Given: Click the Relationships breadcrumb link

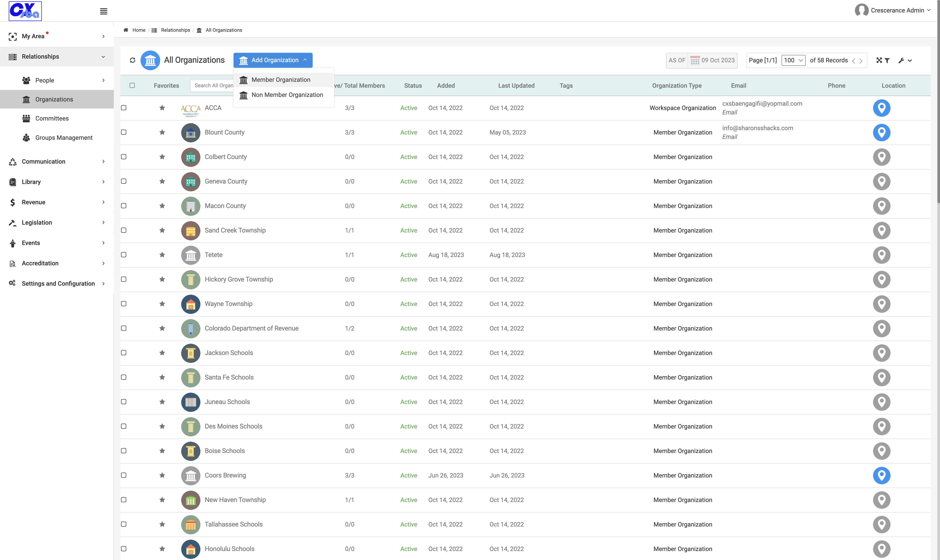Looking at the screenshot, I should tap(175, 30).
